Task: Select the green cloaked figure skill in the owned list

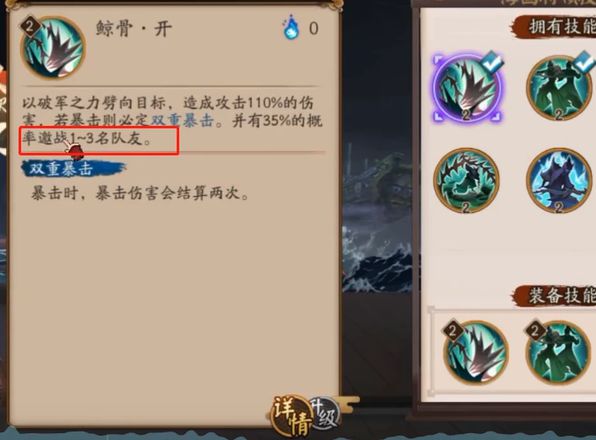Action: [559, 88]
